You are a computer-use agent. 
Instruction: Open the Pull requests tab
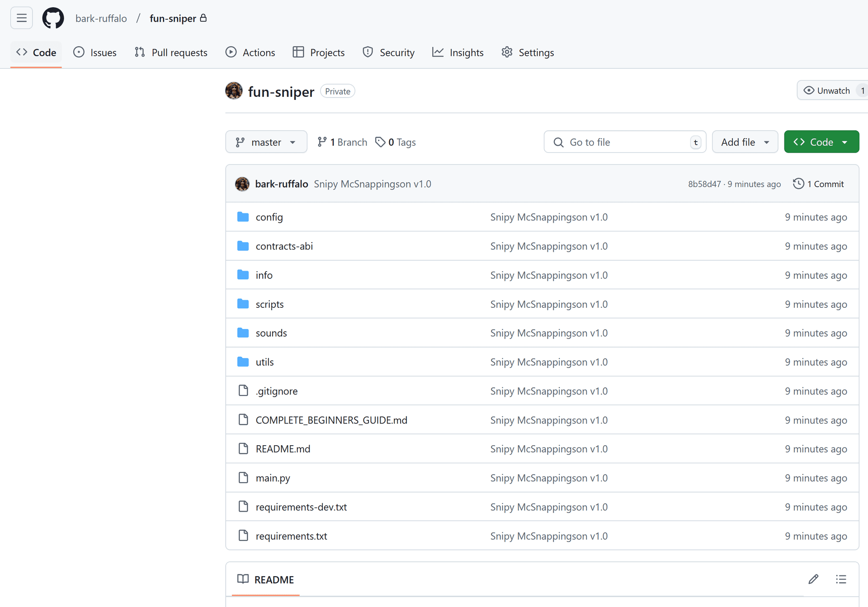click(171, 52)
